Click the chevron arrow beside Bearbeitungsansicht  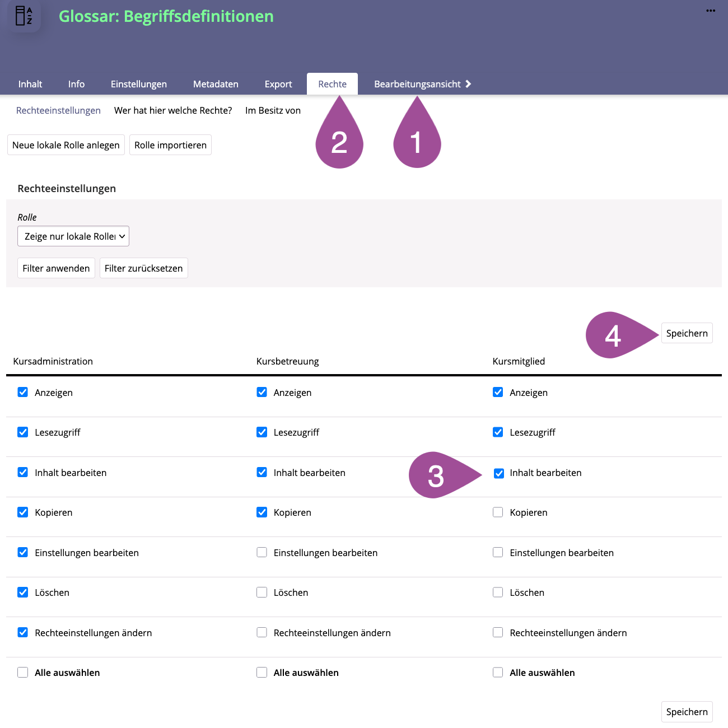click(468, 84)
